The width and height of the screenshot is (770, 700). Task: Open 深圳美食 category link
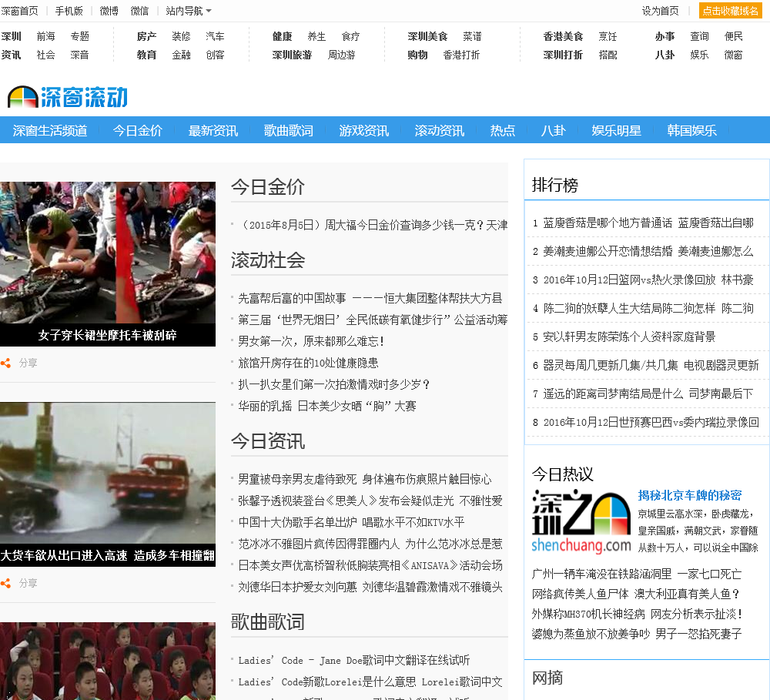[427, 36]
